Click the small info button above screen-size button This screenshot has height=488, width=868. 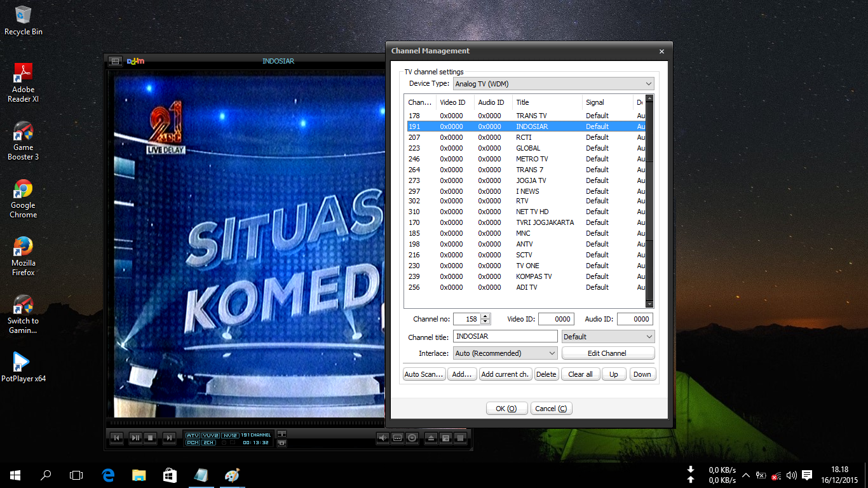tap(282, 434)
